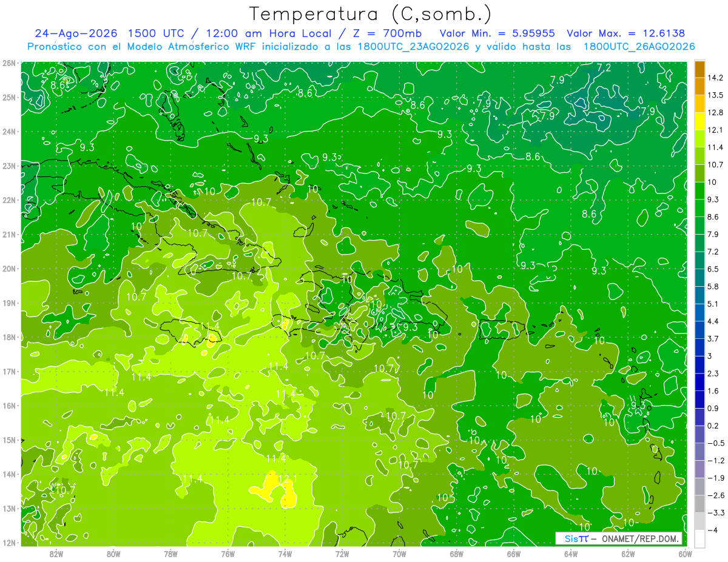Click the '-2.6' legend scale value
The image size is (728, 562).
(x=715, y=495)
